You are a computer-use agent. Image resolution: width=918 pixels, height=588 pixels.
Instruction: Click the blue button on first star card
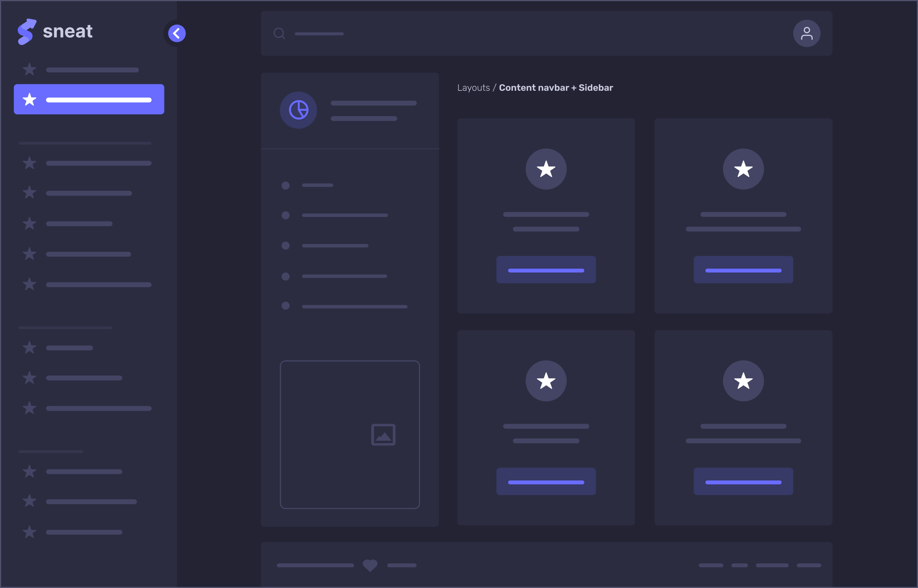tap(546, 270)
